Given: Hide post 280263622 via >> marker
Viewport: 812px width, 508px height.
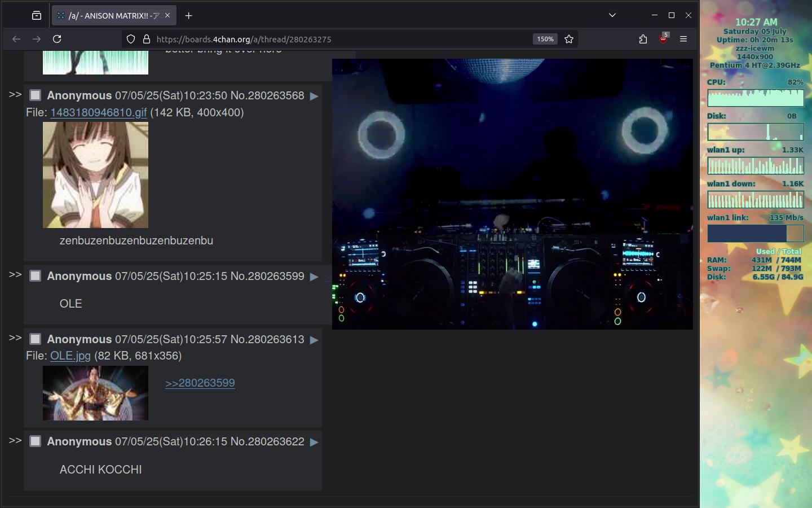Looking at the screenshot, I should pyautogui.click(x=15, y=440).
